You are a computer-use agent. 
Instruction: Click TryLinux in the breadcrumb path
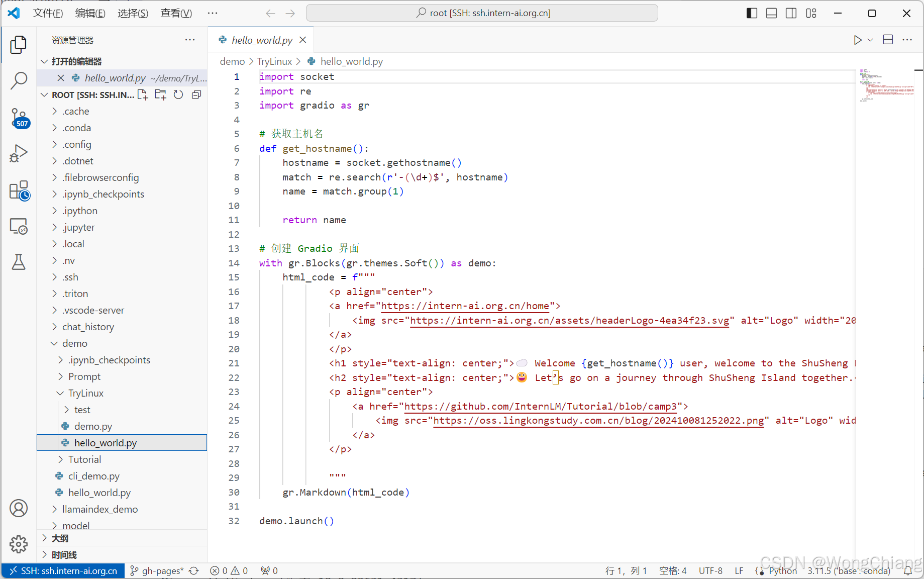click(274, 61)
